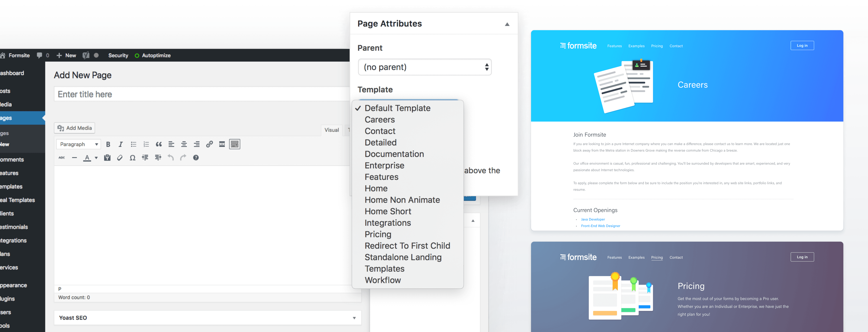
Task: Open the text color picker arrow
Action: click(x=96, y=158)
